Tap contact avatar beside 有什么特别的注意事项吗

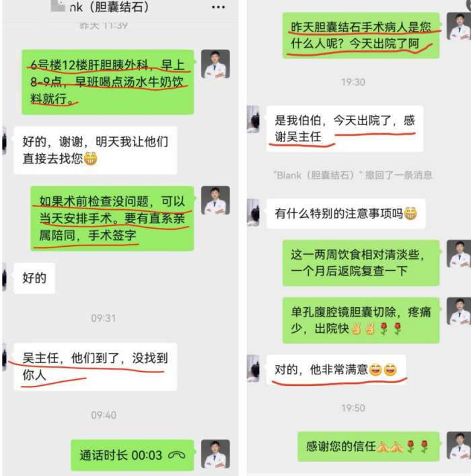253,212
